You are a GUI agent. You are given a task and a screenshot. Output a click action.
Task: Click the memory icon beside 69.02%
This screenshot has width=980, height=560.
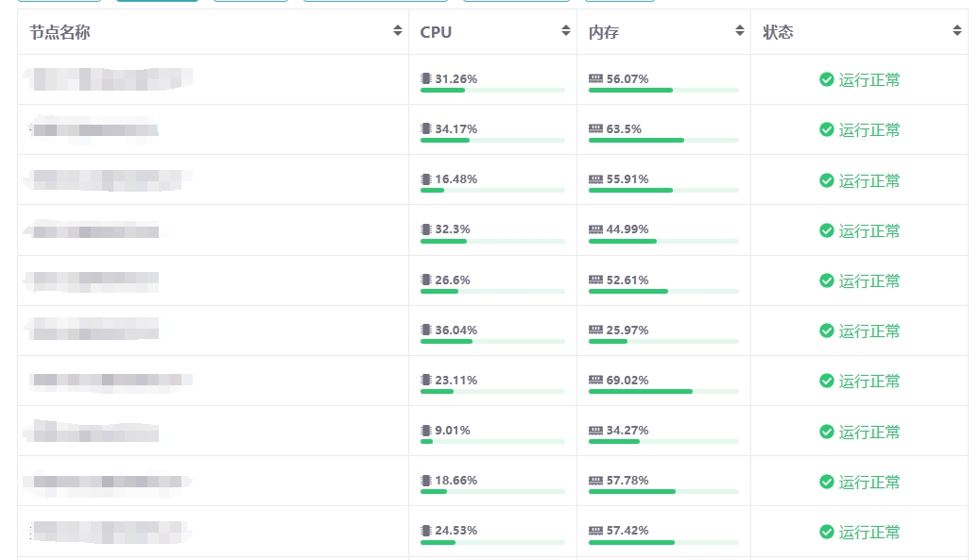[x=595, y=381]
